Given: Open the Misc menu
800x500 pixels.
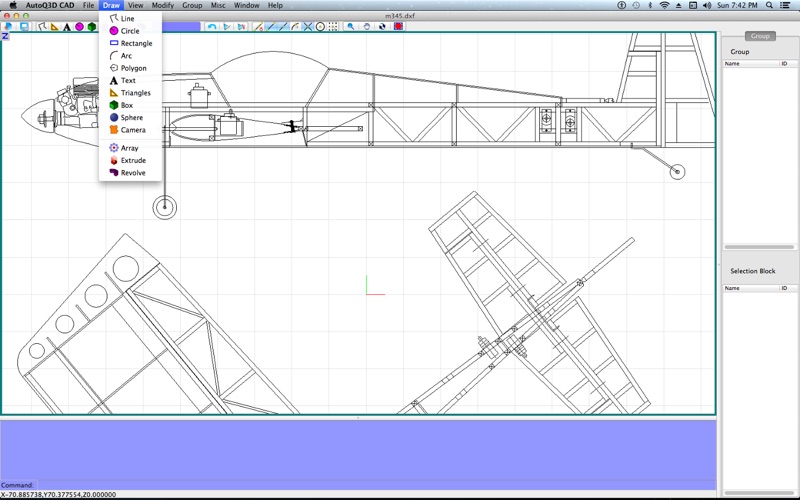Looking at the screenshot, I should tap(217, 5).
